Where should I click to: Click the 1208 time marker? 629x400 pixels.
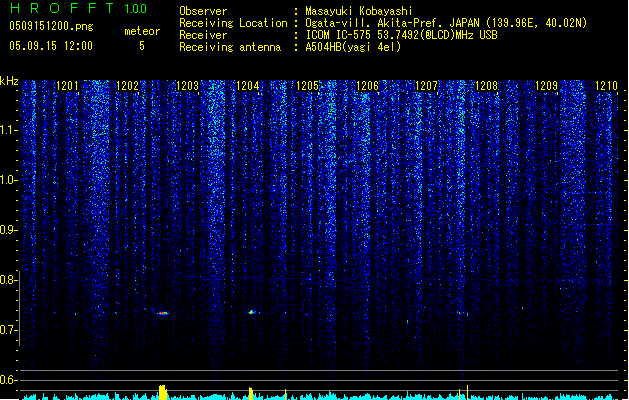coord(487,86)
